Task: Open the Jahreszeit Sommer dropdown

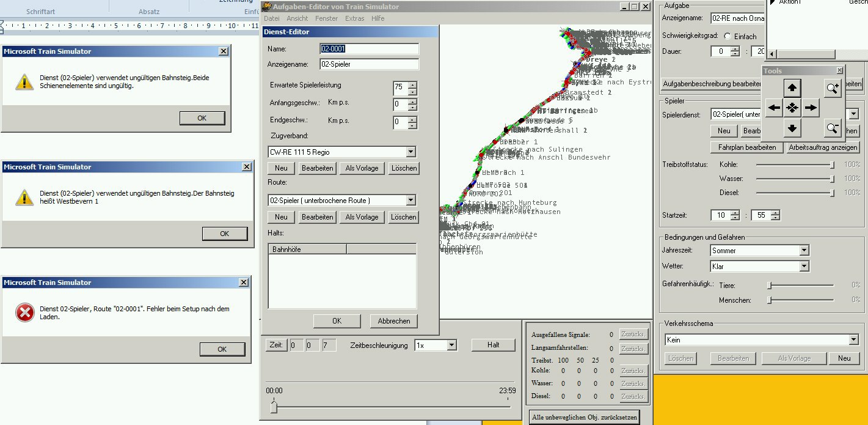Action: click(804, 250)
